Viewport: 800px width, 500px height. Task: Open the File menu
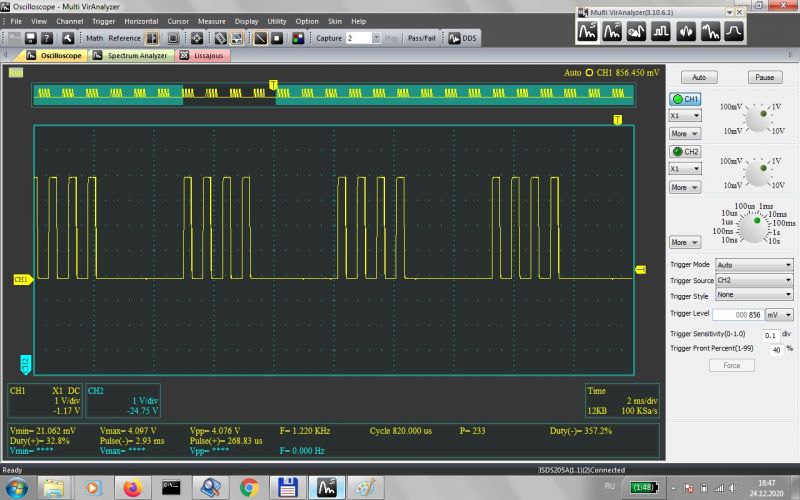click(16, 21)
